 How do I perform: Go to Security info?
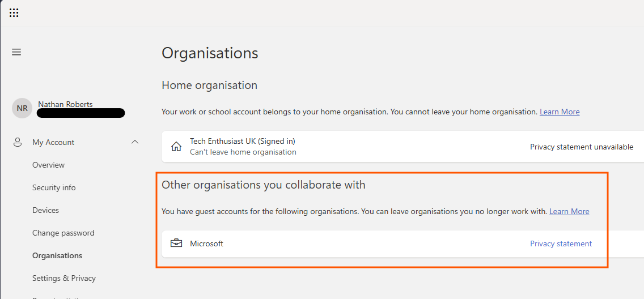(x=54, y=187)
